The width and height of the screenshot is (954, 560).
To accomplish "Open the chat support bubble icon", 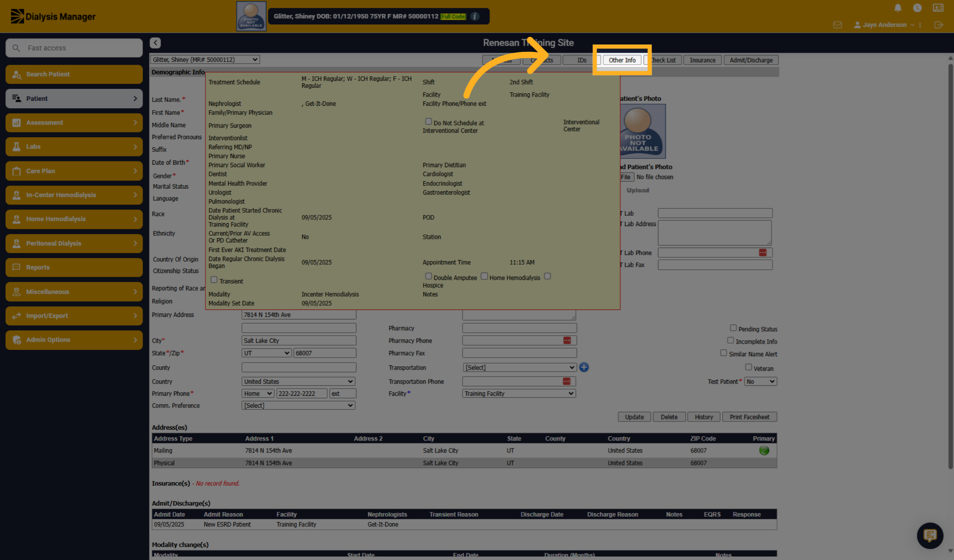I will point(930,536).
